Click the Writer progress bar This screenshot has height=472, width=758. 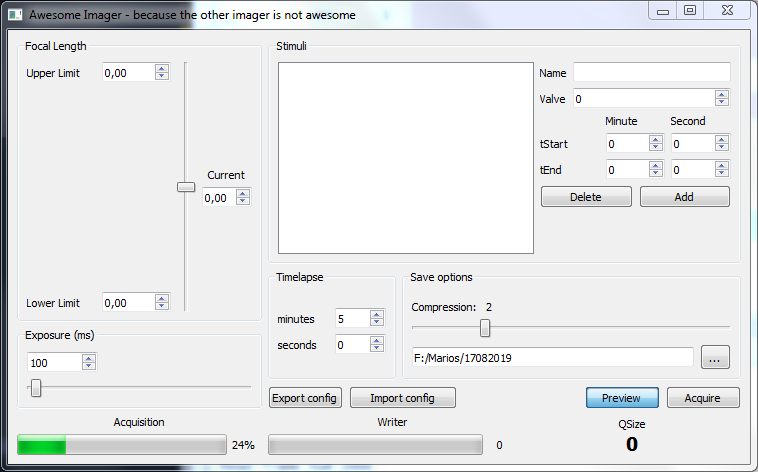375,445
